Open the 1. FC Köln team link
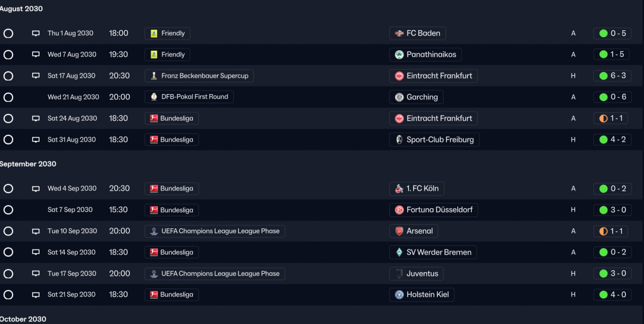This screenshot has width=644, height=324. click(x=422, y=189)
